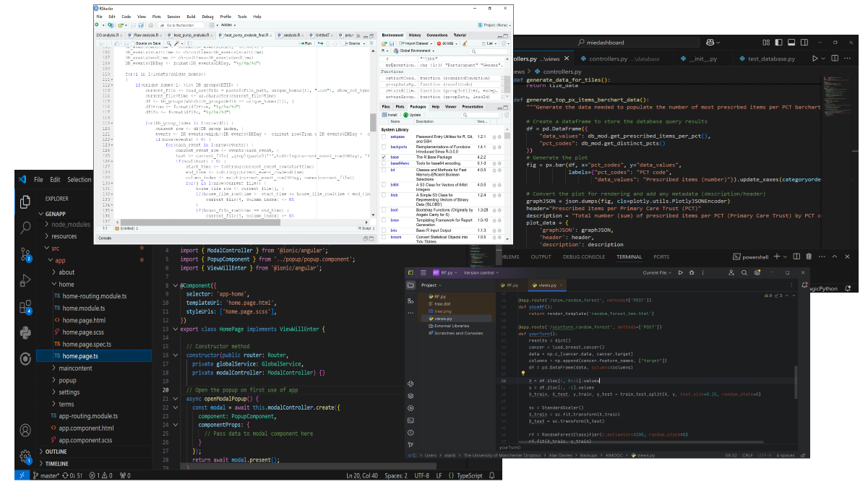The image size is (868, 492).
Task: Check the base64enc package checkbox
Action: click(x=384, y=163)
